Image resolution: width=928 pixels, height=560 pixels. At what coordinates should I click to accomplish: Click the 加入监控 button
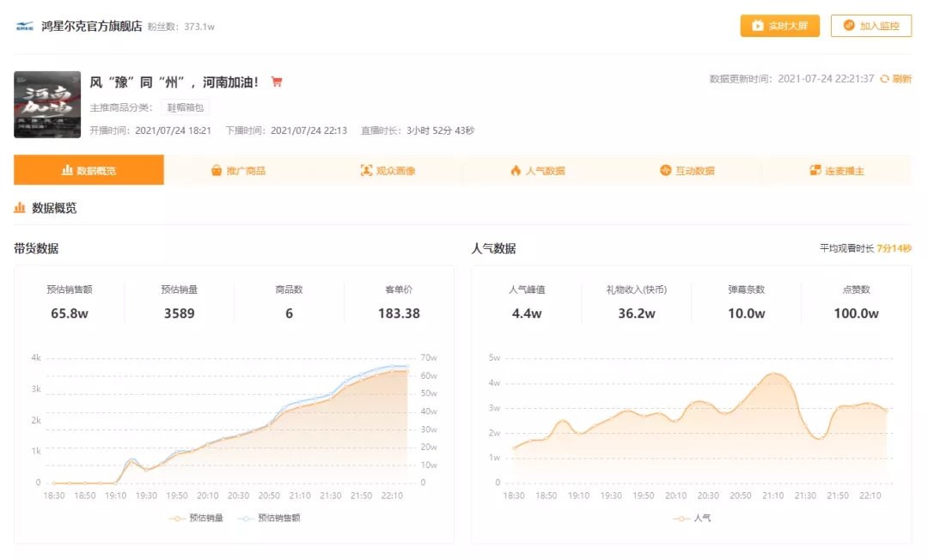click(870, 26)
